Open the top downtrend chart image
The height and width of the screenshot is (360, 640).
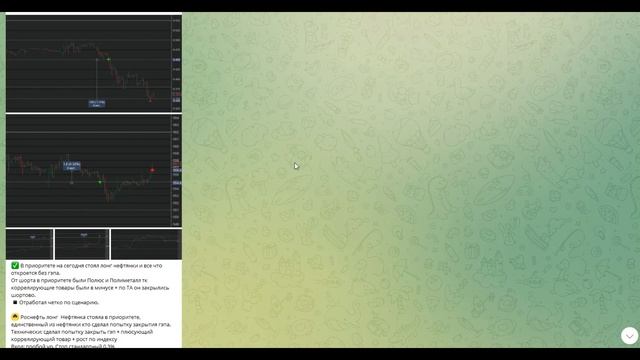94,64
